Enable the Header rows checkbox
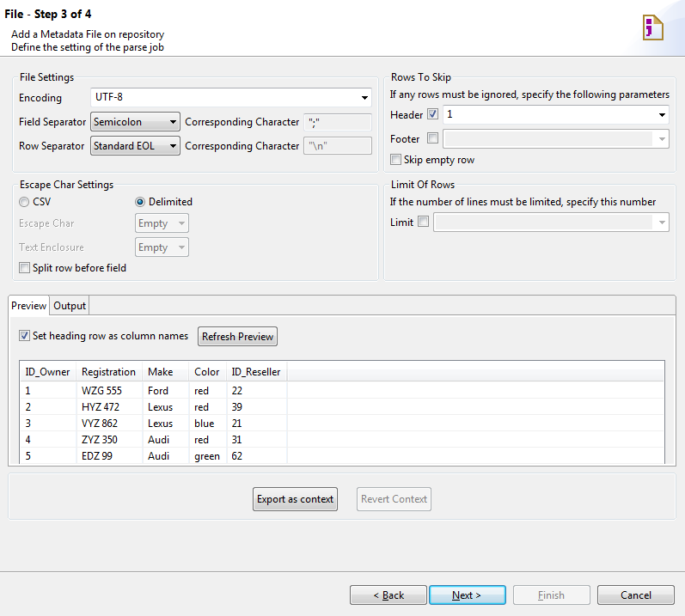 pyautogui.click(x=432, y=114)
